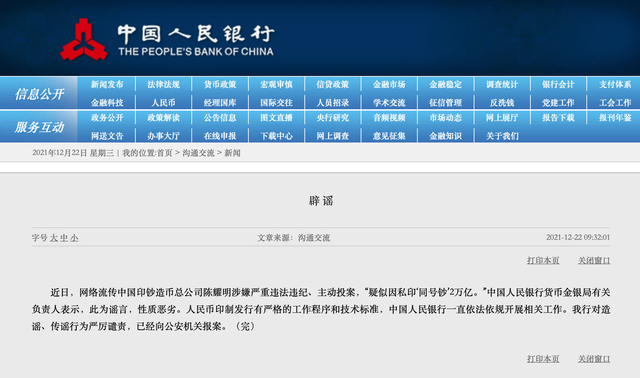This screenshot has height=378, width=640.
Task: Open the 在线申报 page
Action: click(x=220, y=136)
